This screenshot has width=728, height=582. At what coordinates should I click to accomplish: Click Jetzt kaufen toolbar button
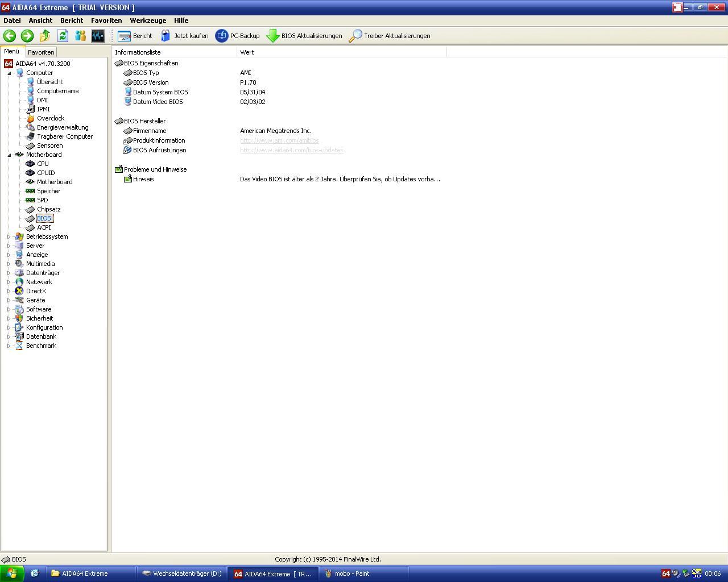pyautogui.click(x=184, y=36)
